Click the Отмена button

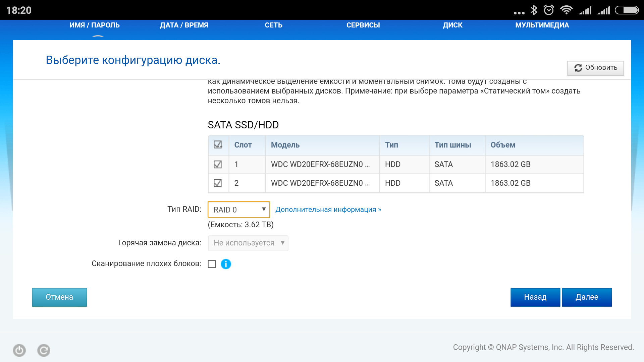[x=59, y=297]
